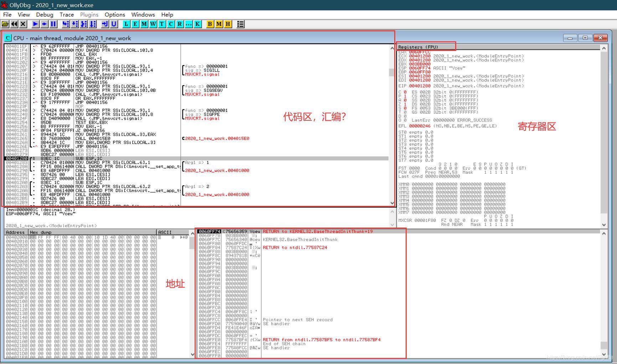Select the EFL value 00000246
Viewport: 617px width, 364px height.
tap(420, 126)
